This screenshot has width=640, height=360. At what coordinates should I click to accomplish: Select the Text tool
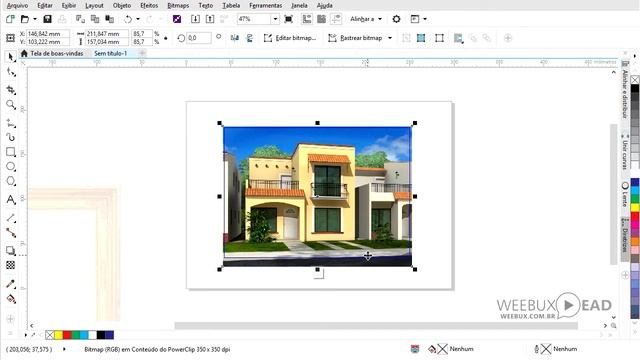pos(11,200)
